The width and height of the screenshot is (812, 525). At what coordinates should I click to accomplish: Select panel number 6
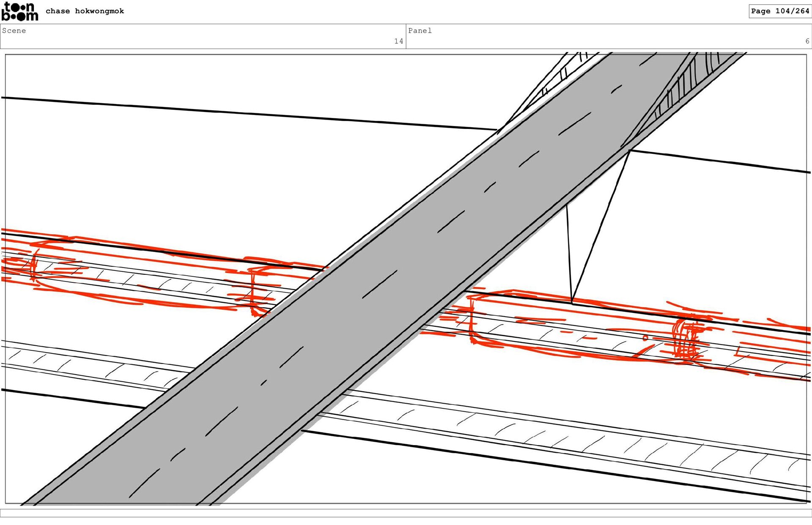point(807,41)
